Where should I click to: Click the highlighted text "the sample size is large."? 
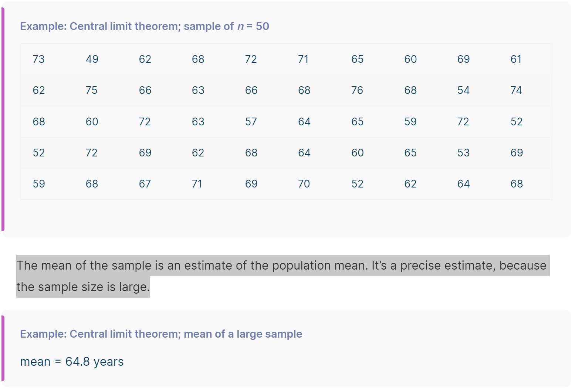tap(83, 287)
